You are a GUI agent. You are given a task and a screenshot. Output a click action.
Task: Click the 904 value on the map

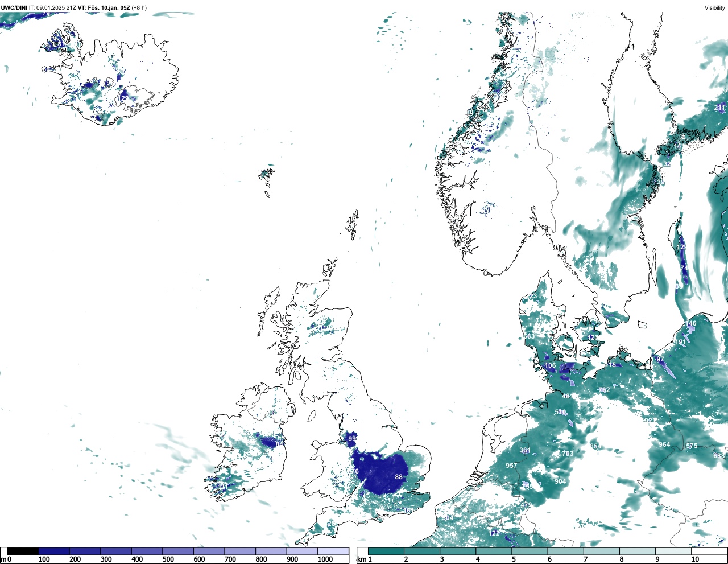coord(560,481)
